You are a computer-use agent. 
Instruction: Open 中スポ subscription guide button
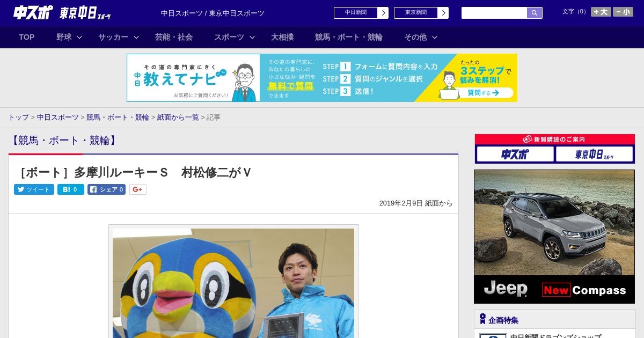pyautogui.click(x=515, y=155)
